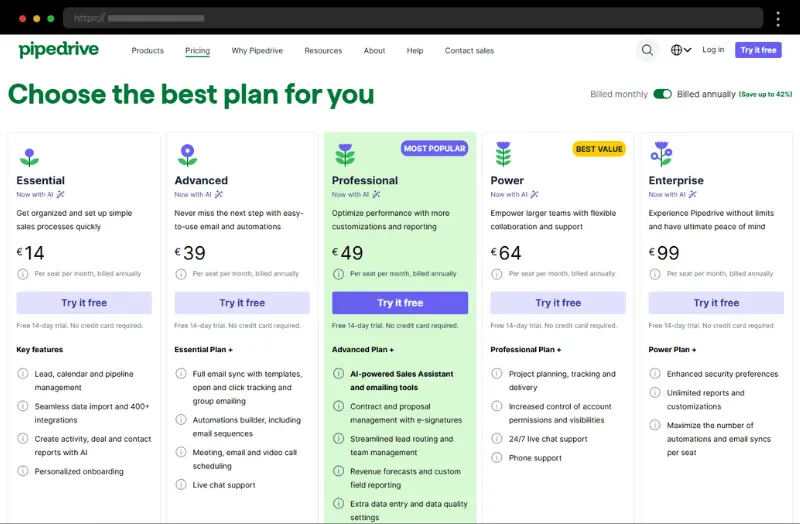Start the Essential plan free trial
The image size is (800, 524).
84,303
